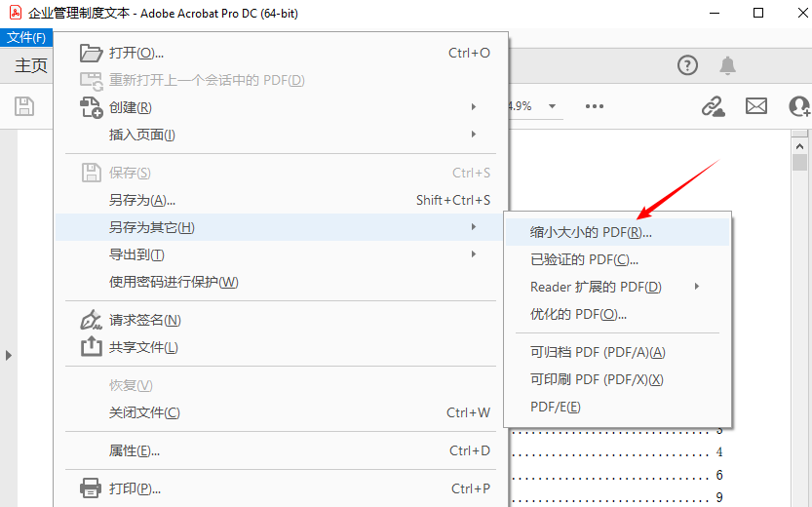Click the vertical scrollbar thumb

(x=799, y=163)
